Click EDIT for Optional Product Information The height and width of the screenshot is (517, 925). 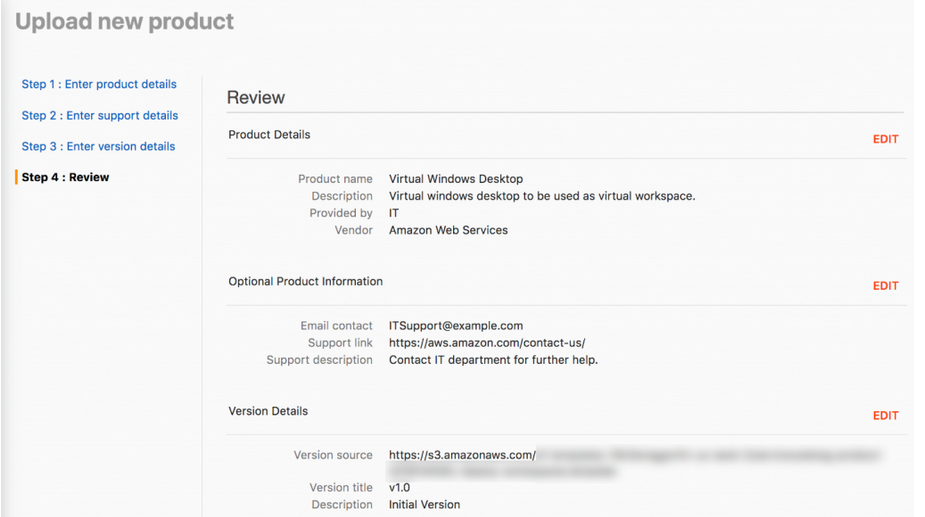pyautogui.click(x=885, y=286)
